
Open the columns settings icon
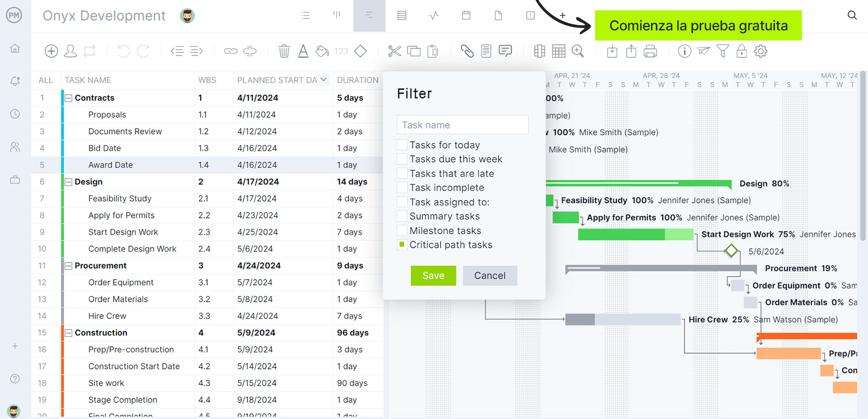pos(540,51)
